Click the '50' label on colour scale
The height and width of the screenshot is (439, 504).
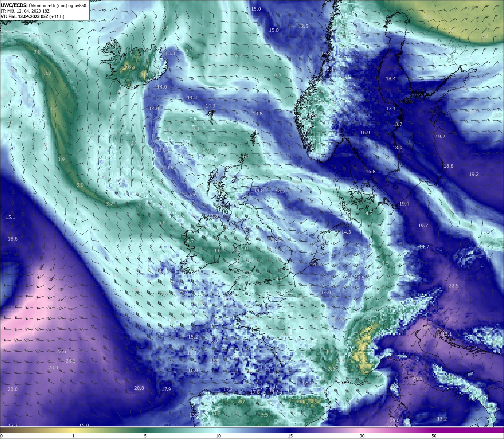434,436
